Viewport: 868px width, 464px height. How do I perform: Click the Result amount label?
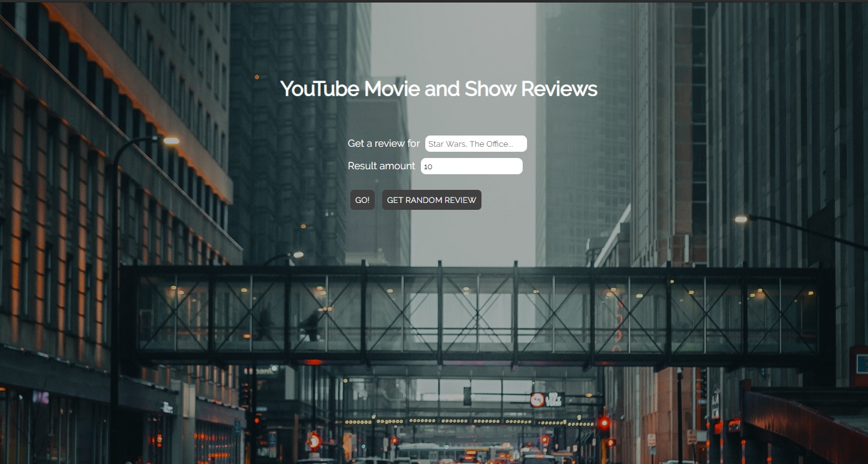coord(381,165)
